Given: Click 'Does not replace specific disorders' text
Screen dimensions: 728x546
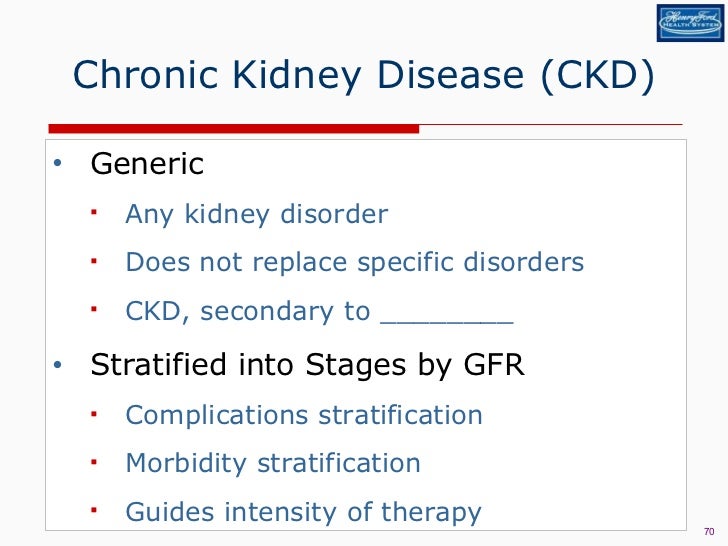Looking at the screenshot, I should (354, 263).
